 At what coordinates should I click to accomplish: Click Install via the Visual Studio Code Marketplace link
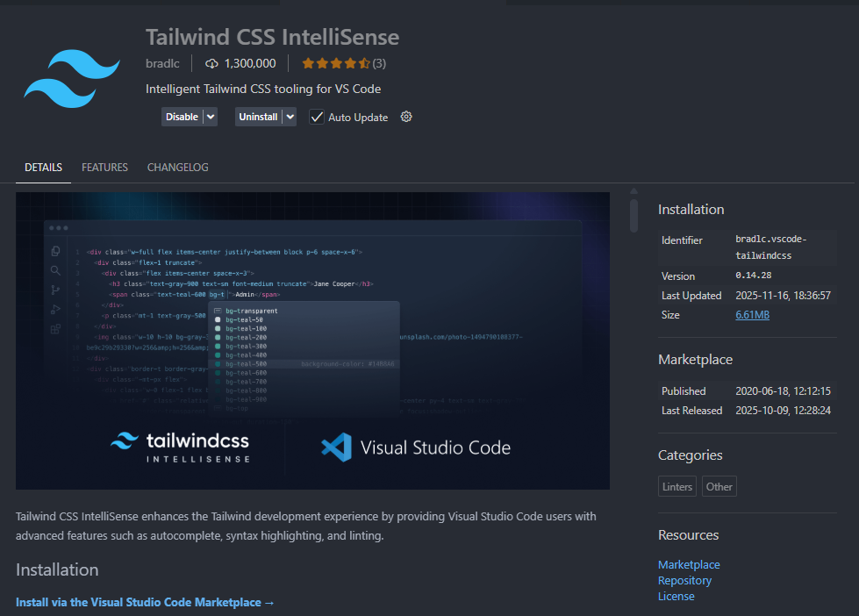coord(145,602)
